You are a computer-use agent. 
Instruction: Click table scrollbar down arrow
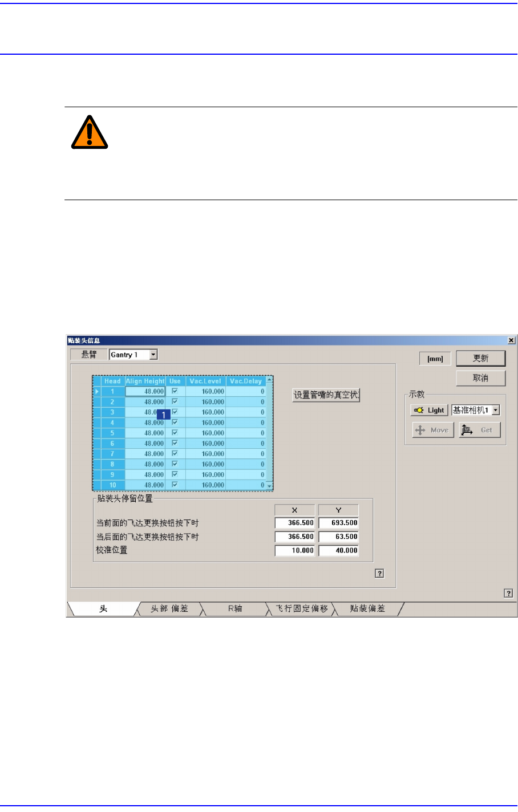tap(269, 486)
